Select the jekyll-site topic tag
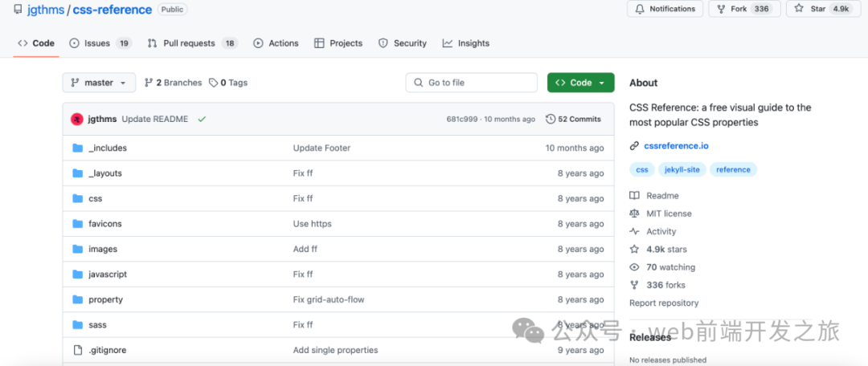This screenshot has width=868, height=366. pos(683,169)
